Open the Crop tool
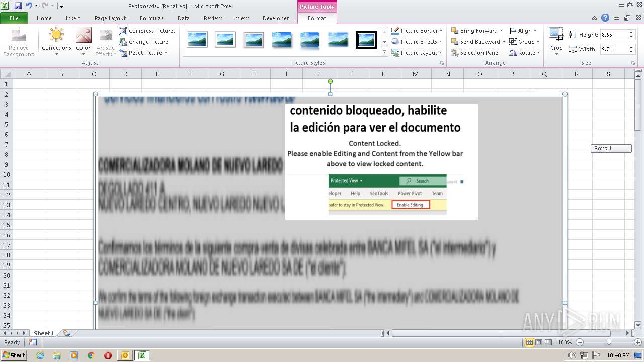Viewport: 644px width, 362px height. 556,41
